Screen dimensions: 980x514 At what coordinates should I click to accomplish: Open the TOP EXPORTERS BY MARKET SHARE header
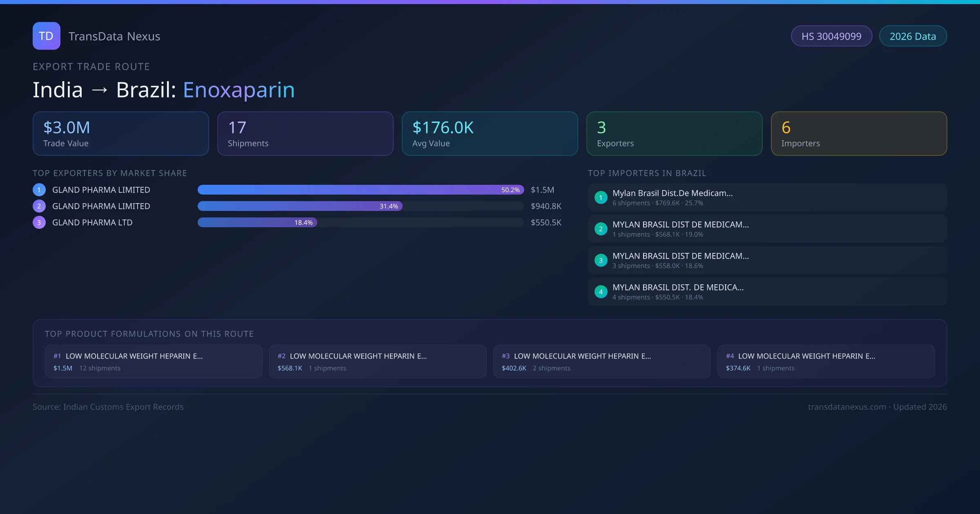[110, 173]
